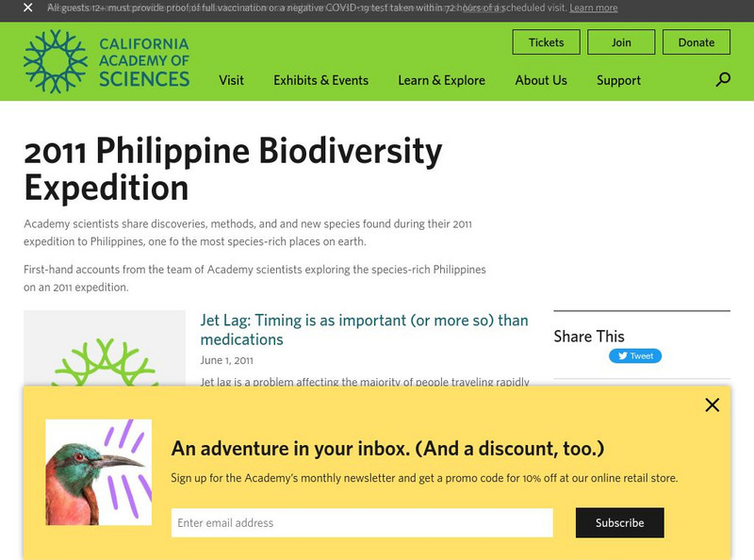The width and height of the screenshot is (754, 560).
Task: Expand the Support menu
Action: click(618, 80)
